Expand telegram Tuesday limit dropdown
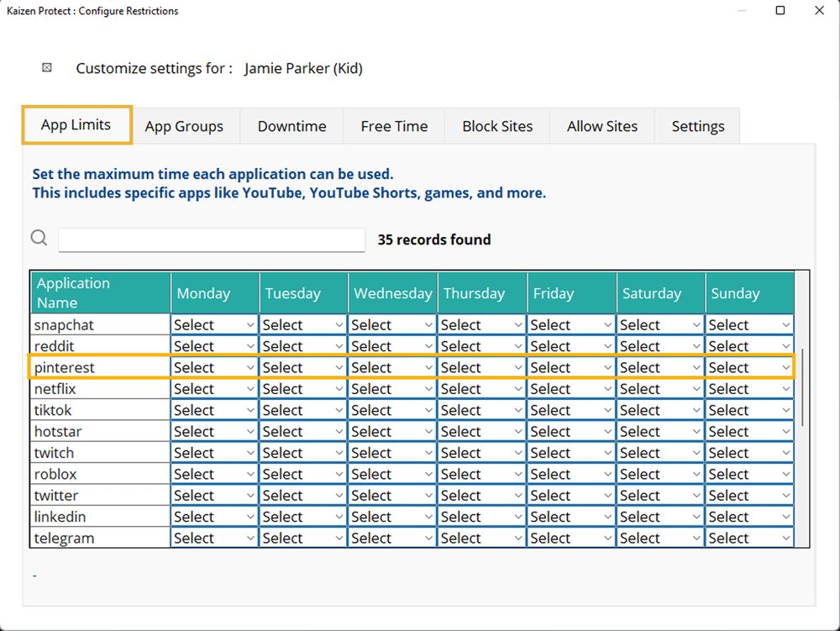The width and height of the screenshot is (840, 631). [303, 539]
